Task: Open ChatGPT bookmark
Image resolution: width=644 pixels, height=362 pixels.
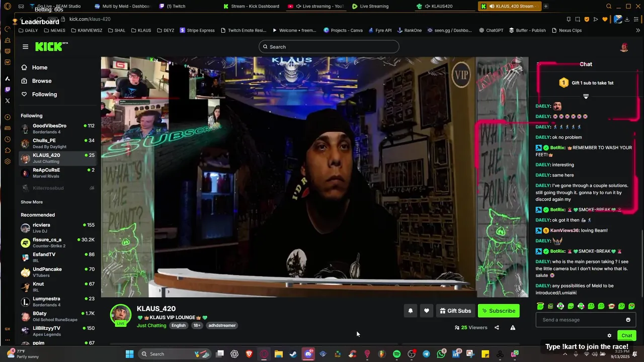Action: [491, 30]
